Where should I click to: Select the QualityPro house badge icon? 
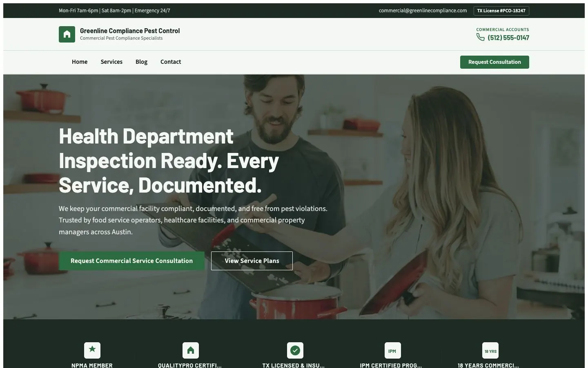(191, 350)
